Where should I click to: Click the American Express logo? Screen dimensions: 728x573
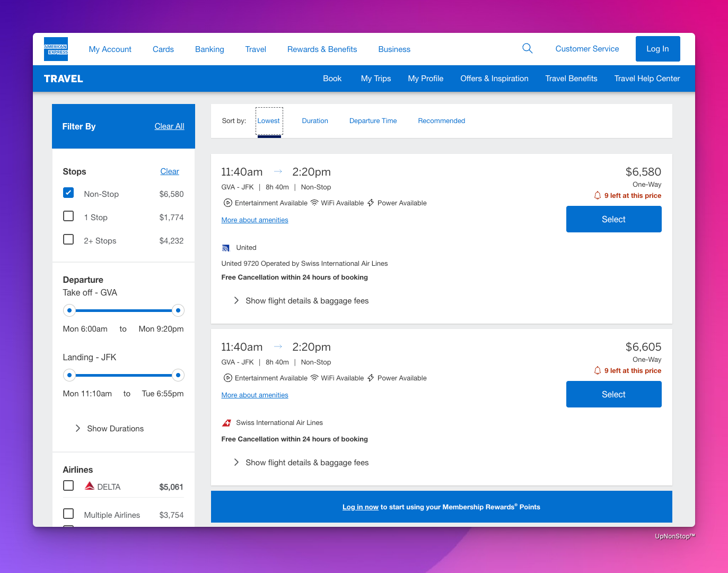(x=56, y=49)
